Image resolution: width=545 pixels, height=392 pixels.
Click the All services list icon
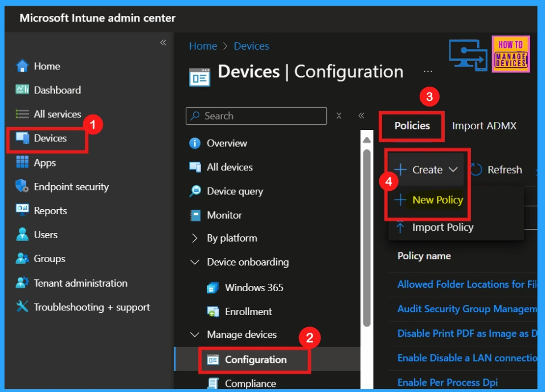[22, 114]
